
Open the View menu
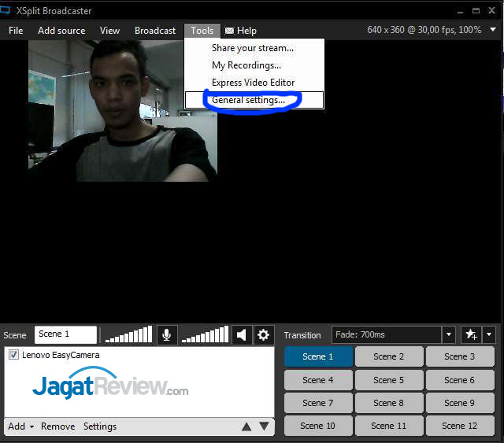tap(109, 31)
